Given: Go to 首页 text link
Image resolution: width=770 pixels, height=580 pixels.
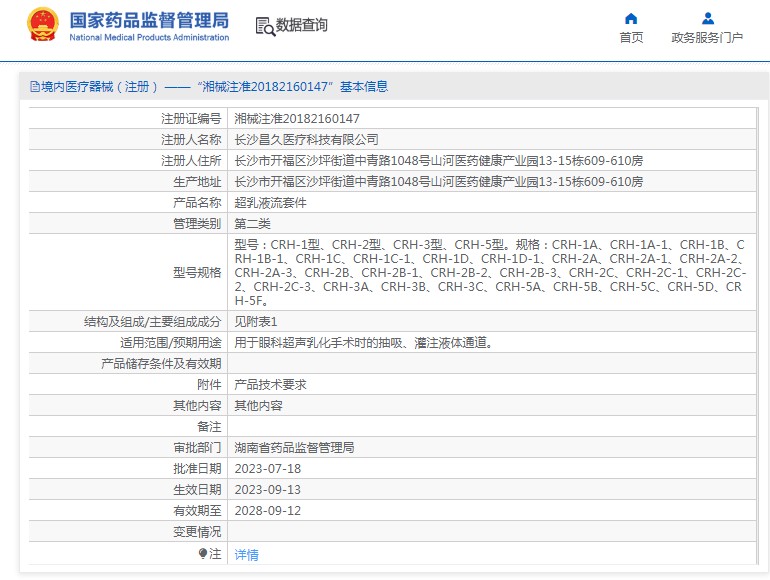Looking at the screenshot, I should [631, 37].
